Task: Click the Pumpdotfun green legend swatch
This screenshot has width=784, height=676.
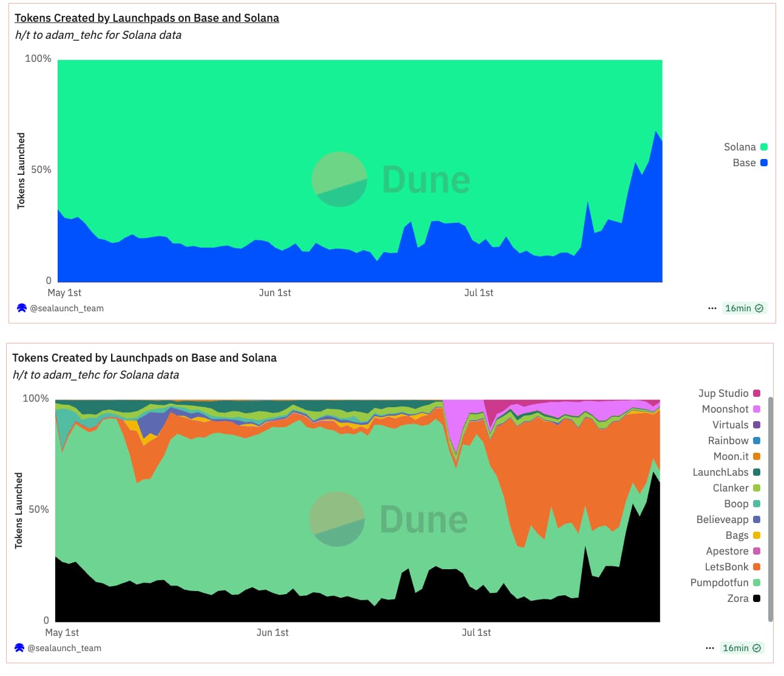Action: click(757, 583)
